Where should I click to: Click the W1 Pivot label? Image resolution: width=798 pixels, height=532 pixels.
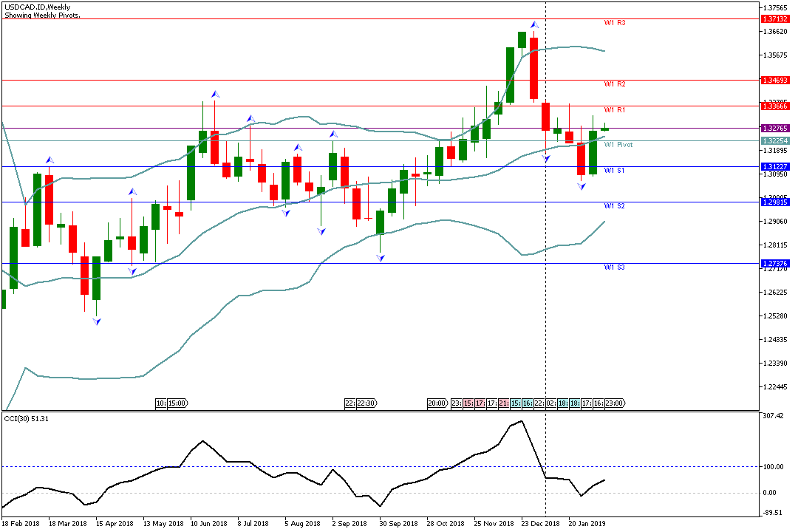click(618, 145)
